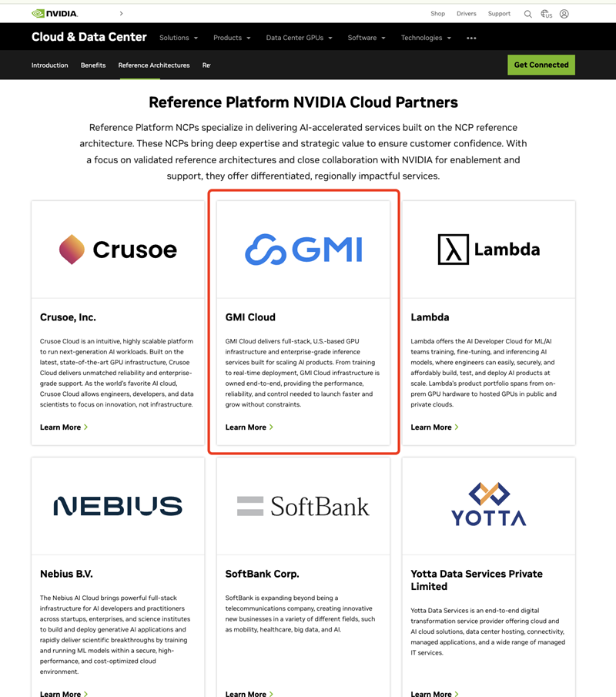Click the SoftBank logo image
This screenshot has height=697, width=616.
click(303, 506)
